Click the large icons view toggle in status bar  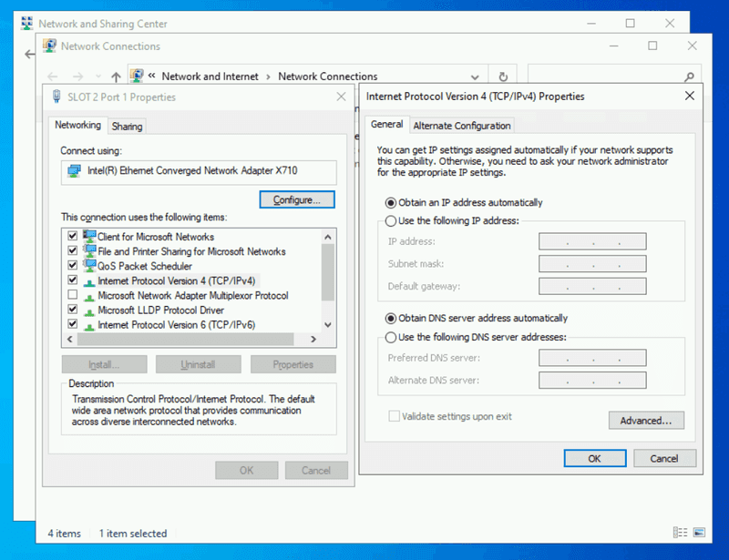(x=700, y=532)
